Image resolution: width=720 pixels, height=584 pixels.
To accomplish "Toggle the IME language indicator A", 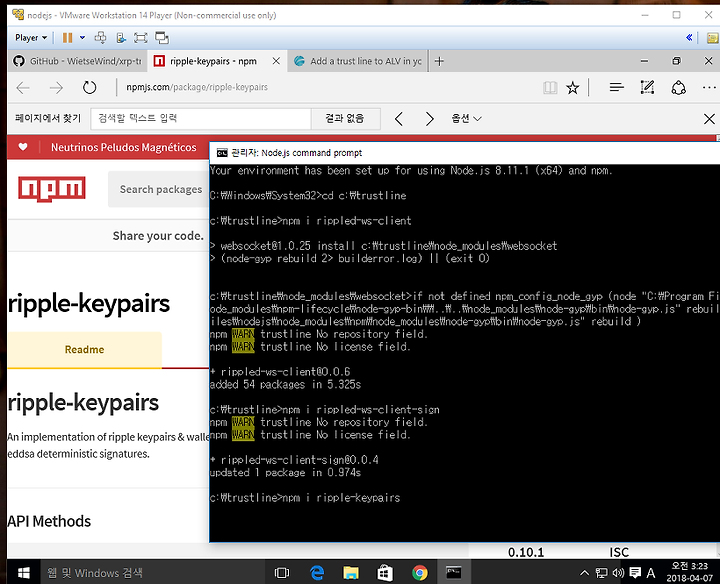I will (651, 573).
